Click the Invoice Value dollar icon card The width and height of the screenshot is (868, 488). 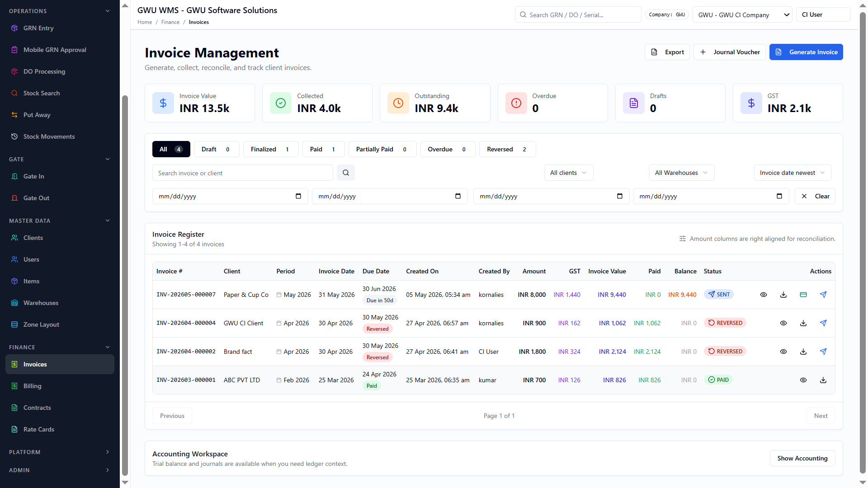pyautogui.click(x=163, y=103)
